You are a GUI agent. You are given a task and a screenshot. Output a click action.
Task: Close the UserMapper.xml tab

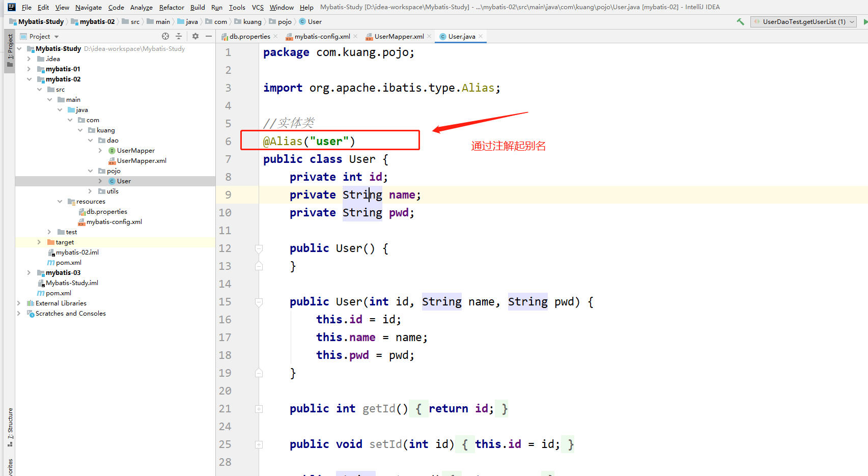[x=429, y=36]
